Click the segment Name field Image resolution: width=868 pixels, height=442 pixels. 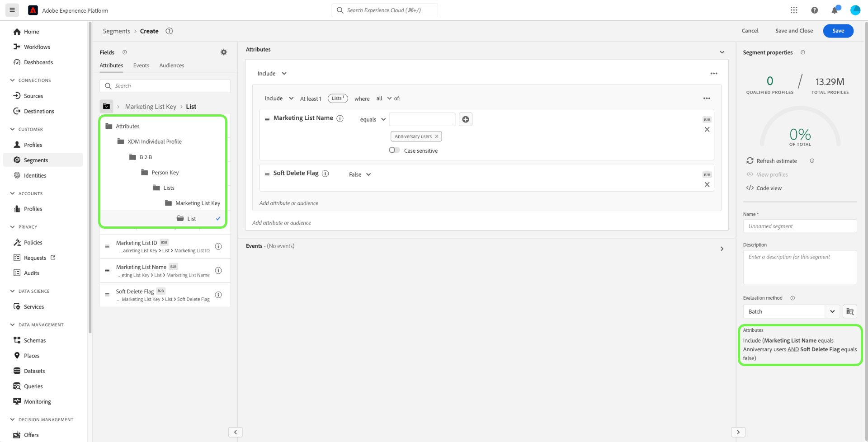[x=800, y=226]
